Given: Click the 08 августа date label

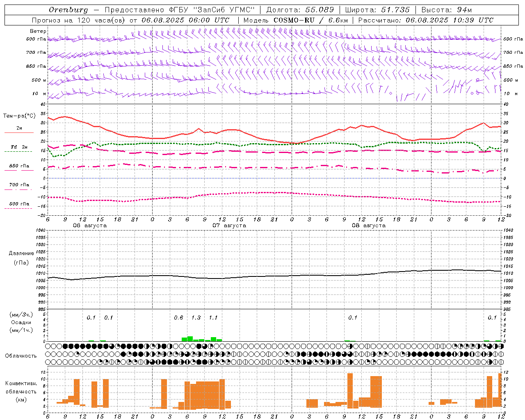Looking at the screenshot, I should (369, 226).
